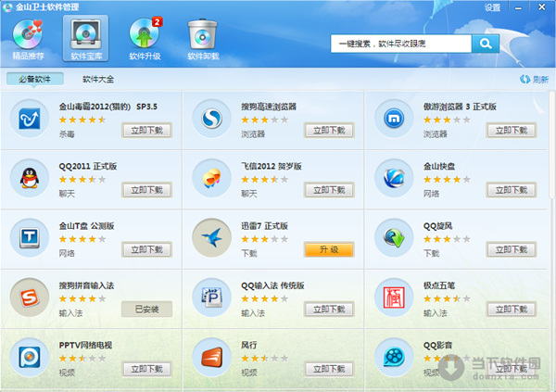The height and width of the screenshot is (392, 556).
Task: Click the QQ影音 title text
Action: 438,345
